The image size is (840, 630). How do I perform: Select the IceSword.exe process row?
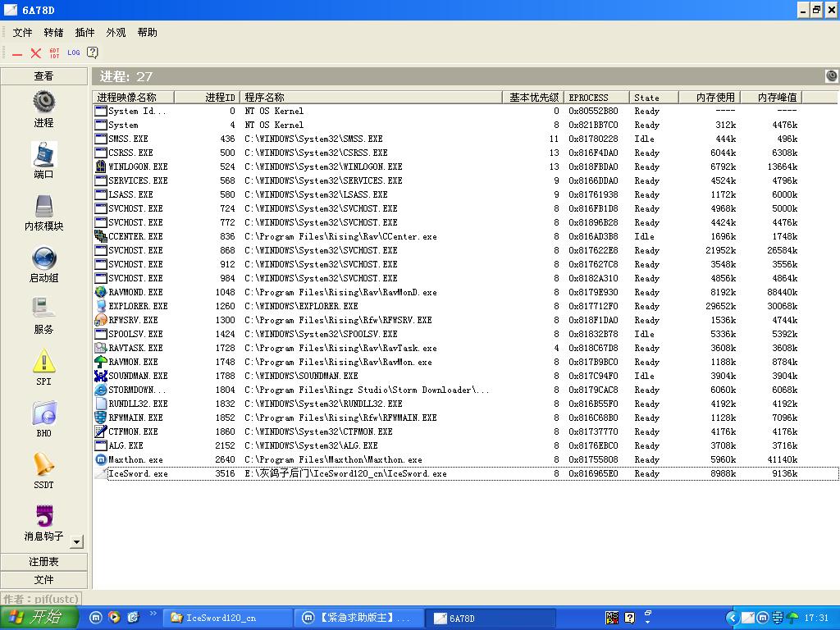[466, 473]
